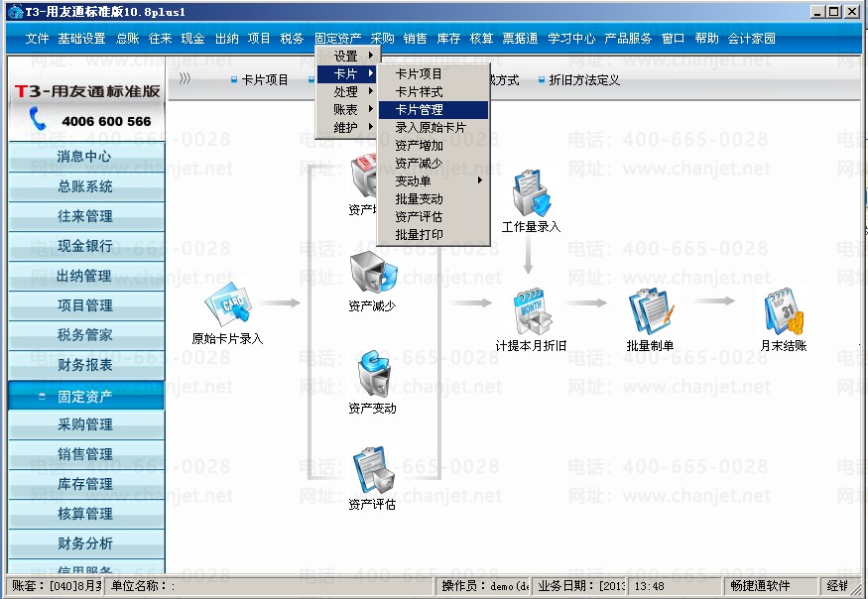Image resolution: width=868 pixels, height=599 pixels.
Task: Expand the 维护 submenu
Action: [x=347, y=127]
